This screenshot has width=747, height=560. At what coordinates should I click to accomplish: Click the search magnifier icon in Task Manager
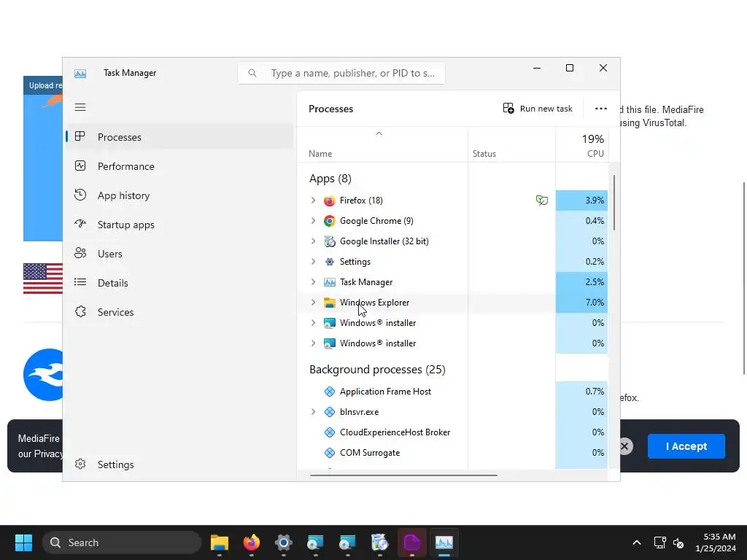pyautogui.click(x=252, y=74)
